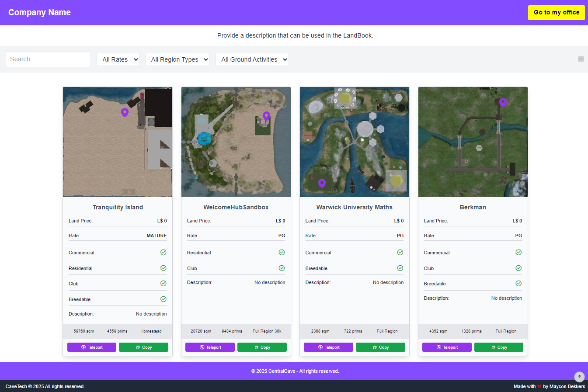Copy the Berkman location
This screenshot has width=588, height=392.
tap(499, 347)
